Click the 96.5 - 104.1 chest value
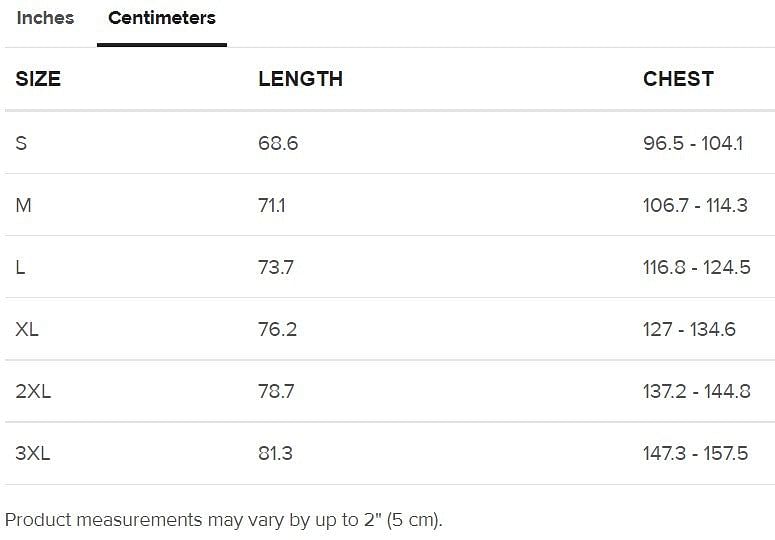This screenshot has width=775, height=540. tap(693, 143)
